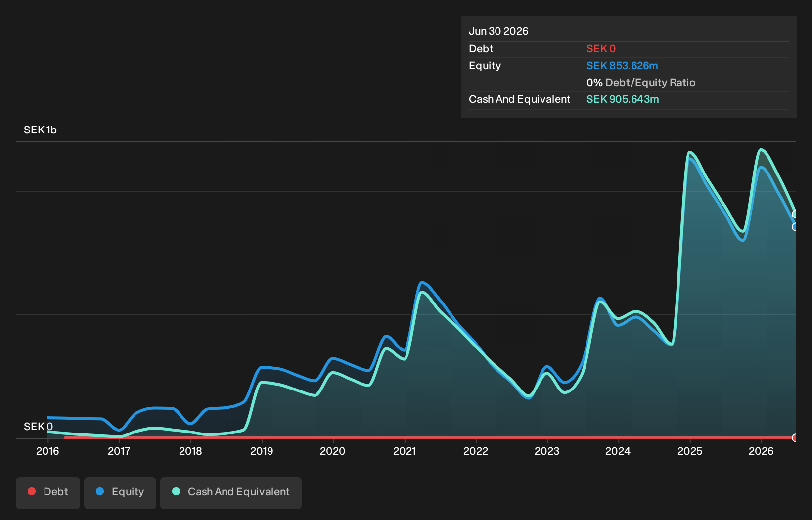Click the 2023 x-axis label

547,451
